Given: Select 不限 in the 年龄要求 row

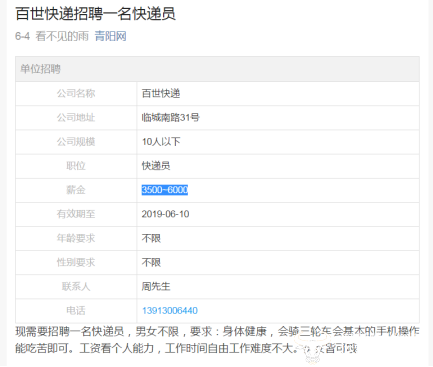Looking at the screenshot, I should coord(151,238).
